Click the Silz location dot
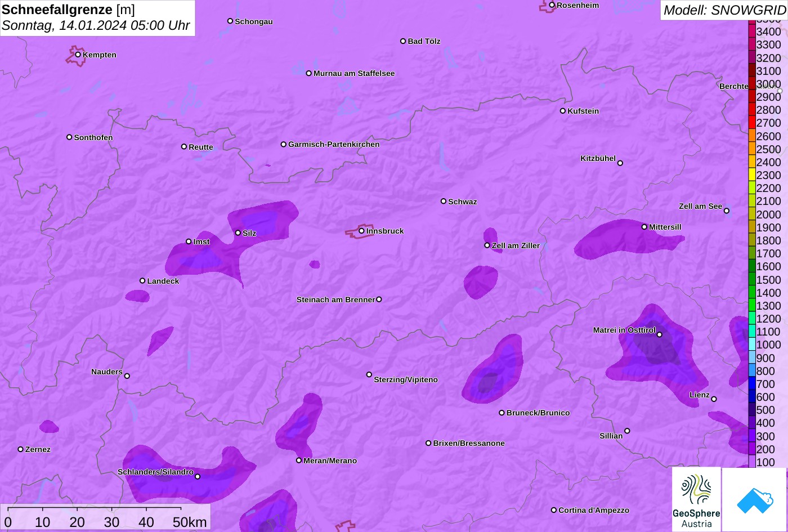788x532 pixels. coord(238,233)
